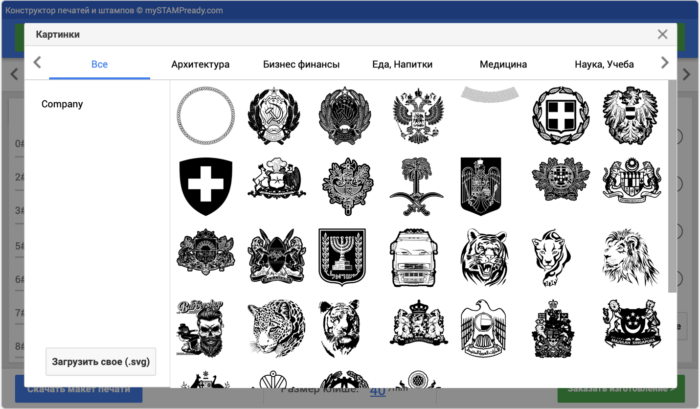Switch to the Еда, Напитки tab
Screen dimensions: 700x409
[402, 64]
